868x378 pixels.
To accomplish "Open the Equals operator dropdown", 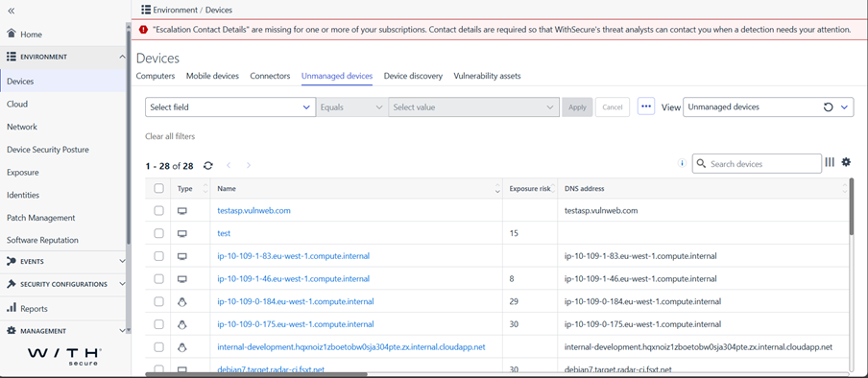I will click(352, 107).
